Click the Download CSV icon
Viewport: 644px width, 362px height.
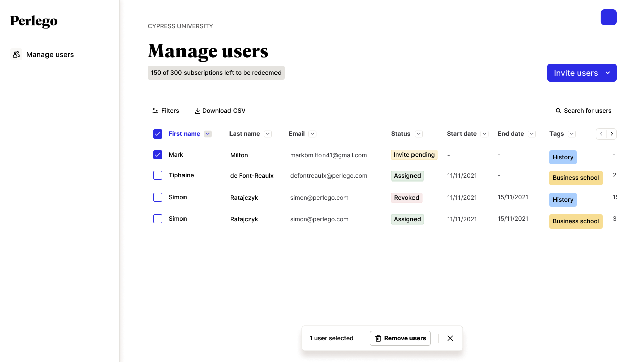click(x=198, y=110)
